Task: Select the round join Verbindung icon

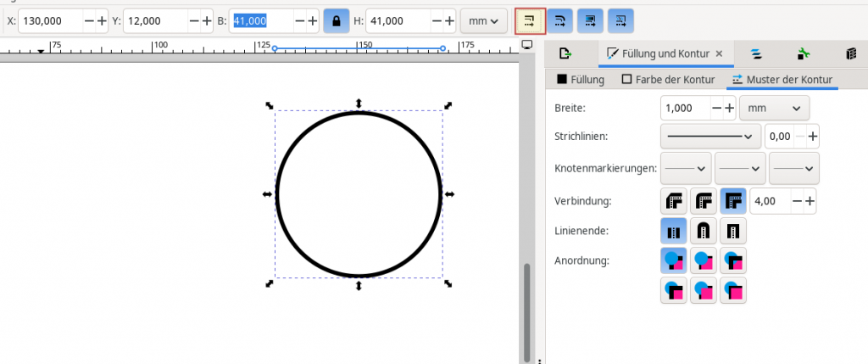Action: (704, 201)
